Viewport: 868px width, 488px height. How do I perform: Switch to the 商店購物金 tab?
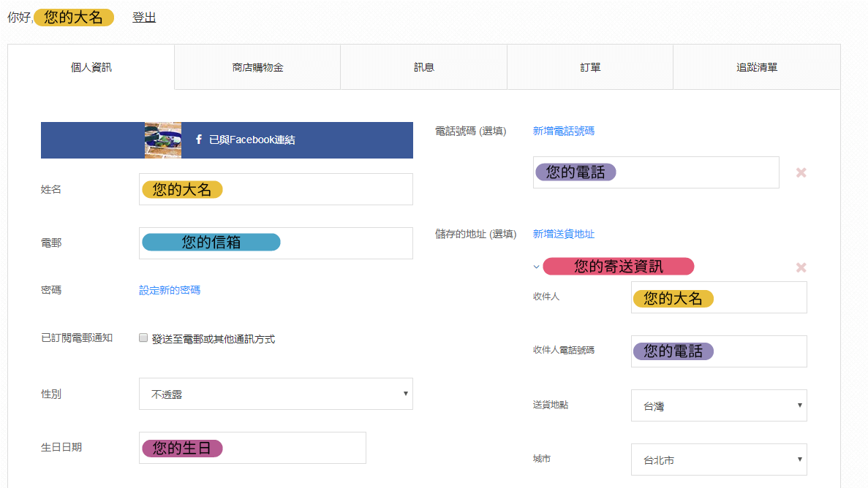click(x=257, y=67)
